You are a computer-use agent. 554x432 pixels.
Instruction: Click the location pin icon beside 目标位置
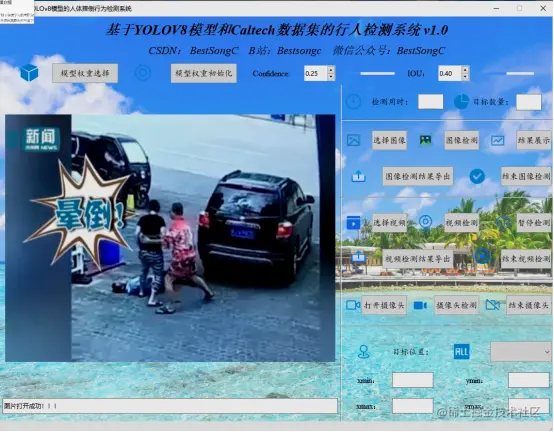click(x=364, y=351)
